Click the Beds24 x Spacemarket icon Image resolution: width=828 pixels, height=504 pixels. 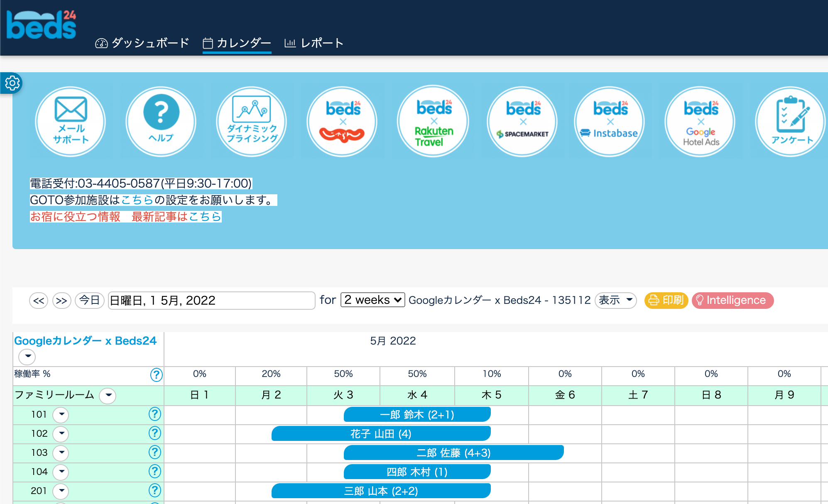point(522,121)
